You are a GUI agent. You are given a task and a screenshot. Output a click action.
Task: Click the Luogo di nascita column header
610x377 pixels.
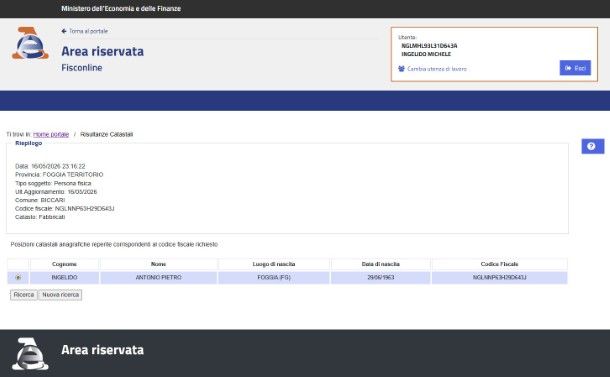click(274, 264)
